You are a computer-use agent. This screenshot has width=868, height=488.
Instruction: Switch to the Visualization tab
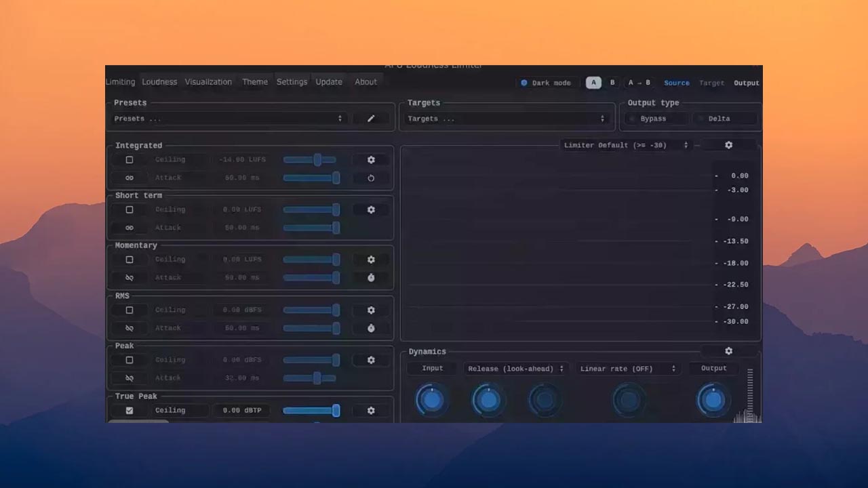point(208,81)
